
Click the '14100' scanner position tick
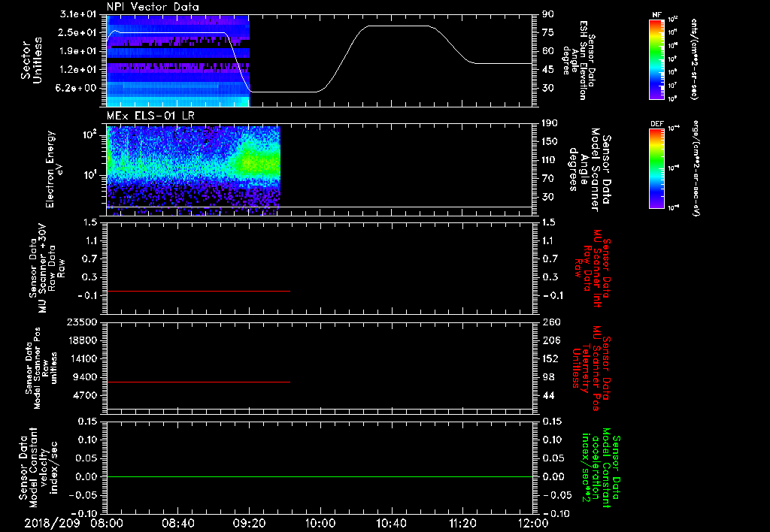pos(81,358)
